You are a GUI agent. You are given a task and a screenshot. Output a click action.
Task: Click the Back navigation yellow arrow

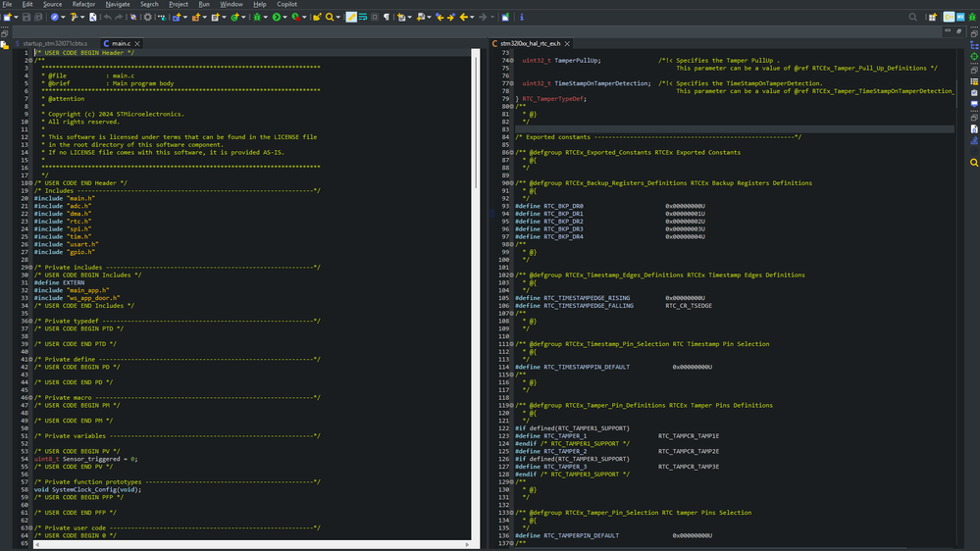tap(466, 17)
